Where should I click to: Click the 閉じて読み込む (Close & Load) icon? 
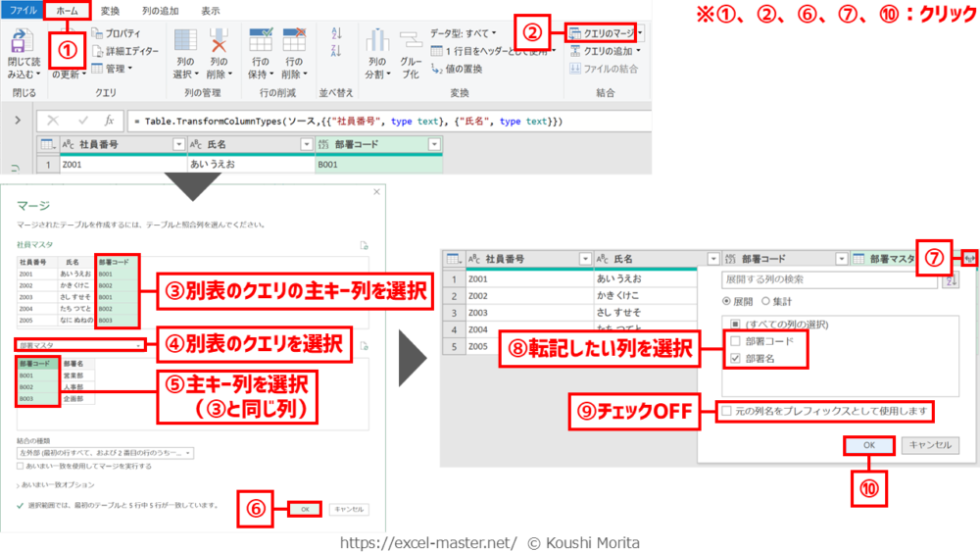[21, 44]
